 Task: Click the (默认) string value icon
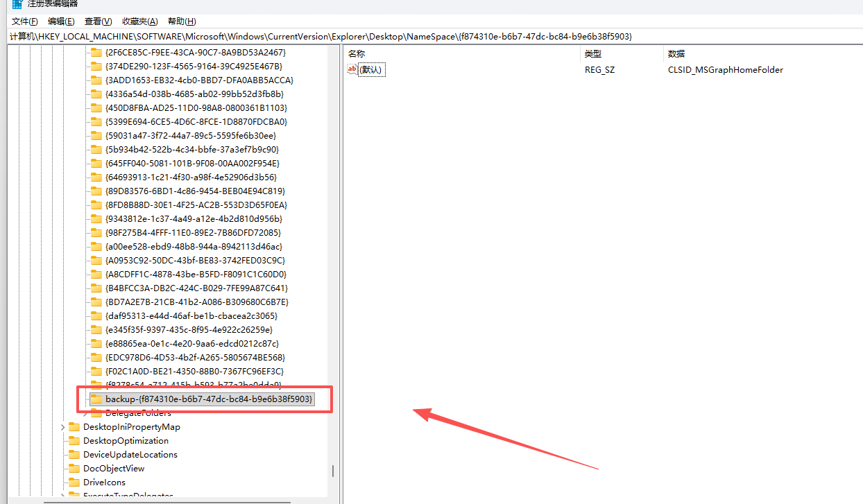coord(352,69)
